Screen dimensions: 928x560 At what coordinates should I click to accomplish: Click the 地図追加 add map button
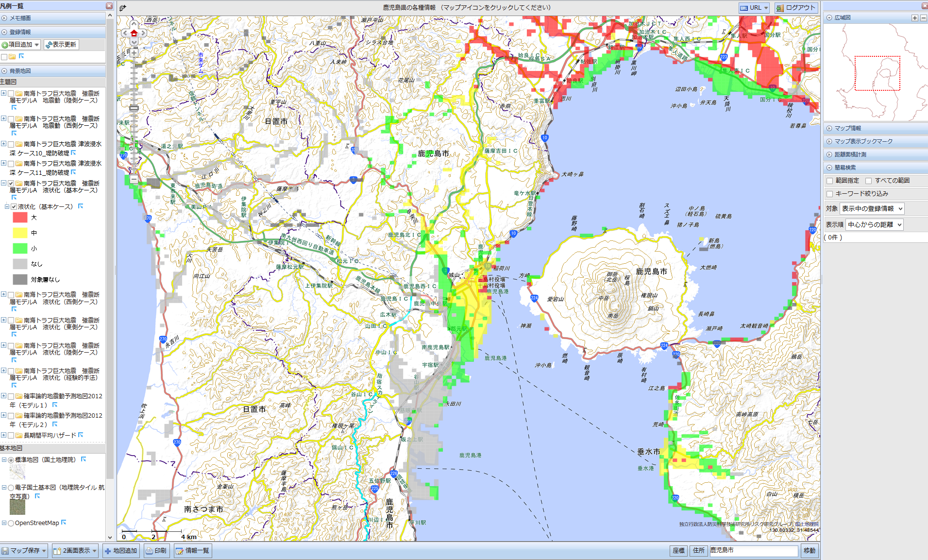(x=121, y=551)
